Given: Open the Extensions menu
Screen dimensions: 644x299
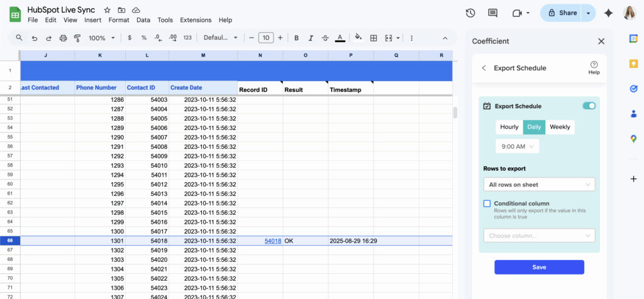Looking at the screenshot, I should [x=196, y=20].
